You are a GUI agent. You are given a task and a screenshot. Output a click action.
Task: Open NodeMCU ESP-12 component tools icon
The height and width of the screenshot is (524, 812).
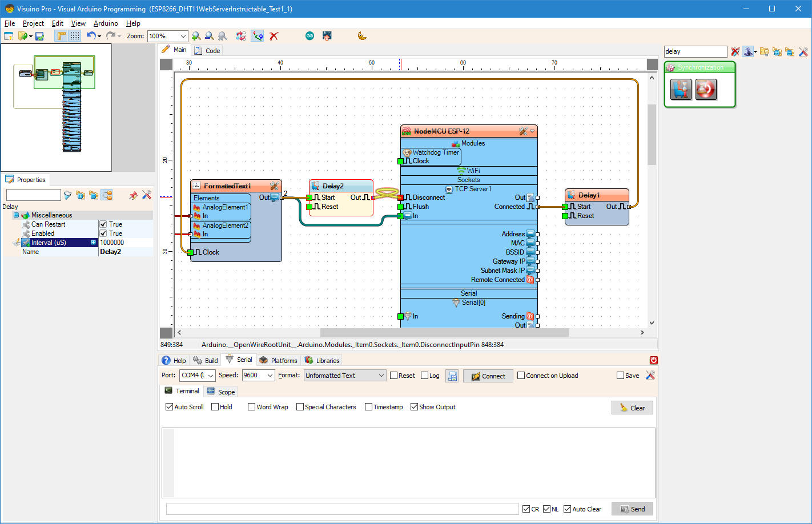[x=523, y=131]
